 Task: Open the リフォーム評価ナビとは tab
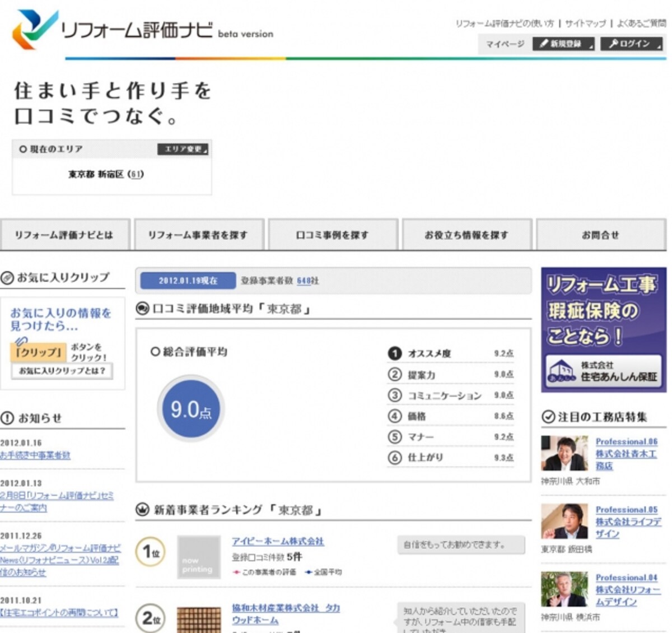click(64, 235)
